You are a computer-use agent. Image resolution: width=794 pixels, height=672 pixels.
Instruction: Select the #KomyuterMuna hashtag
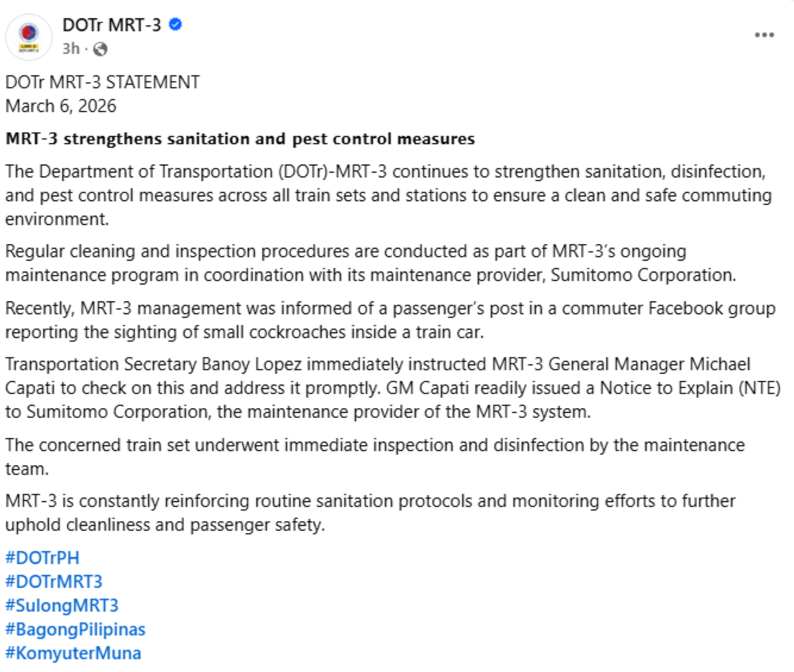click(73, 653)
